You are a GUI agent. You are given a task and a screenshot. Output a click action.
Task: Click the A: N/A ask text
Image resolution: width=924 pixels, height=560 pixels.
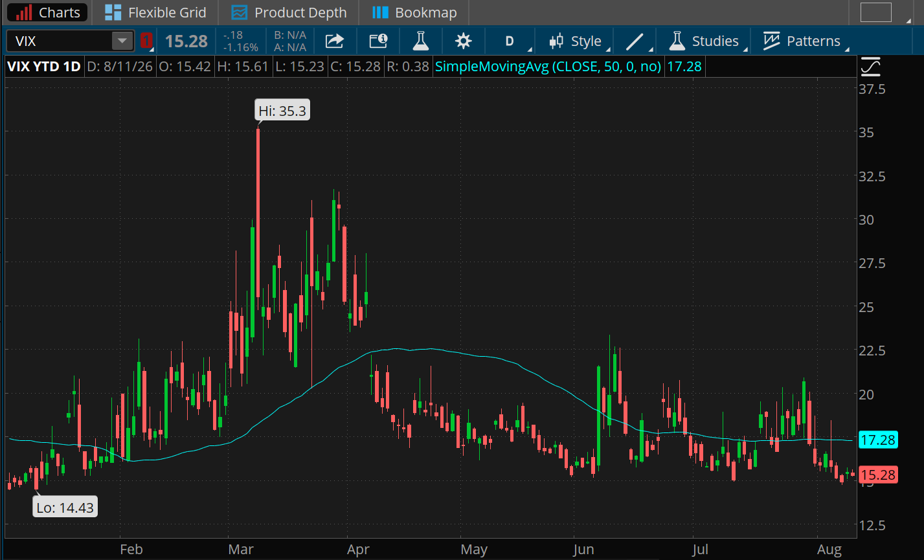click(x=290, y=47)
